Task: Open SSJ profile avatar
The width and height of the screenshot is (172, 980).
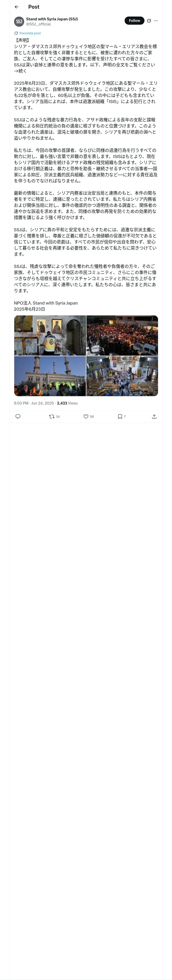Action: pos(19,21)
